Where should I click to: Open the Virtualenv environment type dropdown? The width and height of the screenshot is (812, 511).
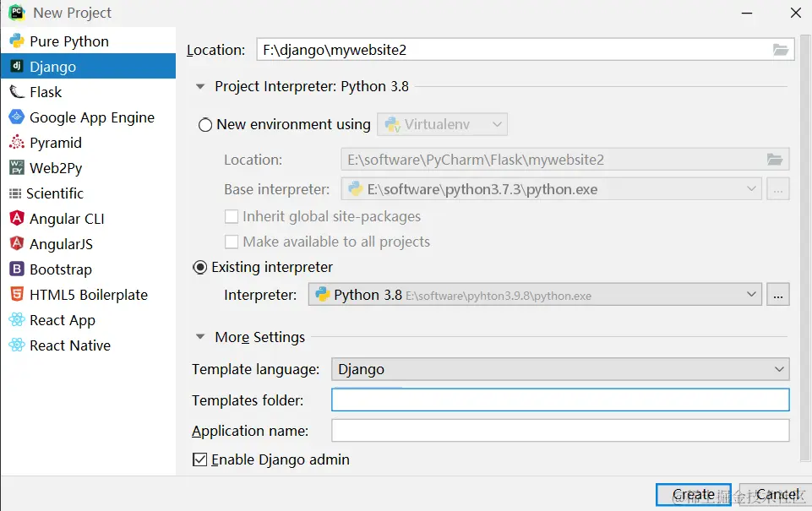[442, 124]
